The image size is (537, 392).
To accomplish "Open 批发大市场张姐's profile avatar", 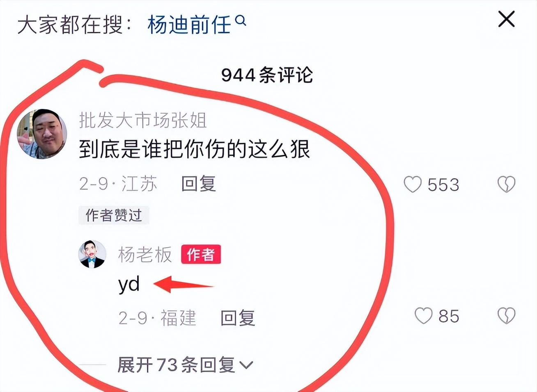I will tap(41, 134).
